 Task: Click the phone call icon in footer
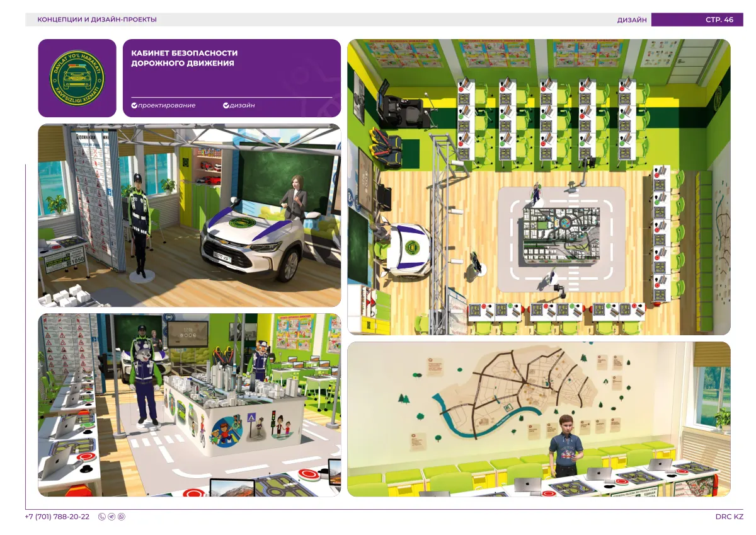click(x=102, y=517)
